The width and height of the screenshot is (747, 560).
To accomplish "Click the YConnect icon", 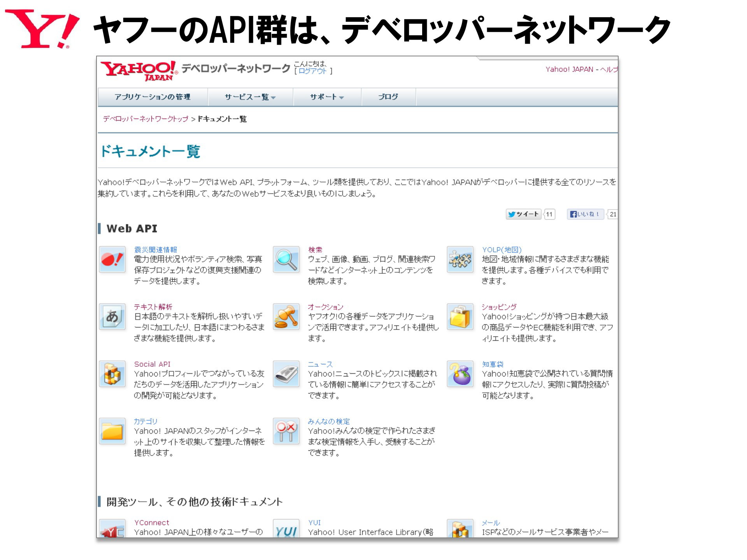I will pyautogui.click(x=112, y=528).
